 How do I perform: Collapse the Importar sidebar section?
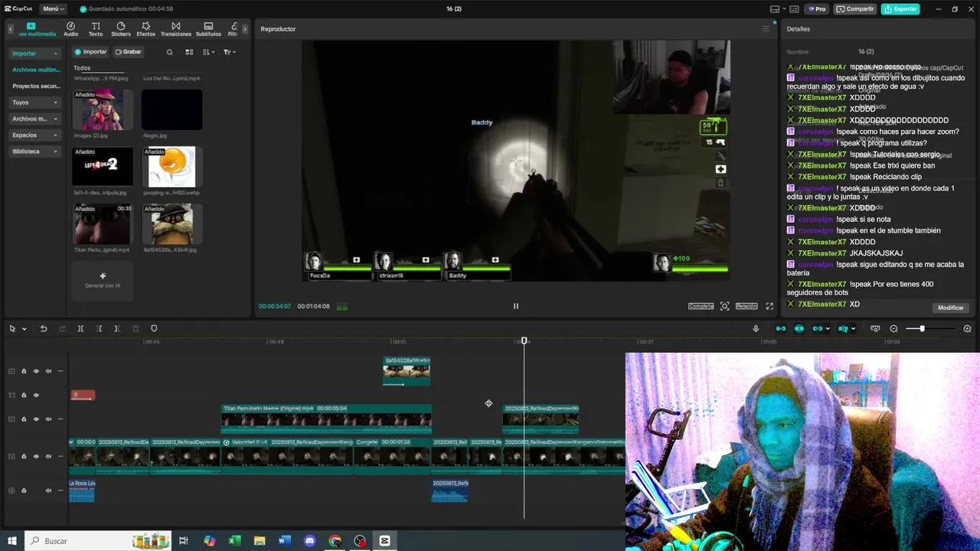click(x=35, y=54)
